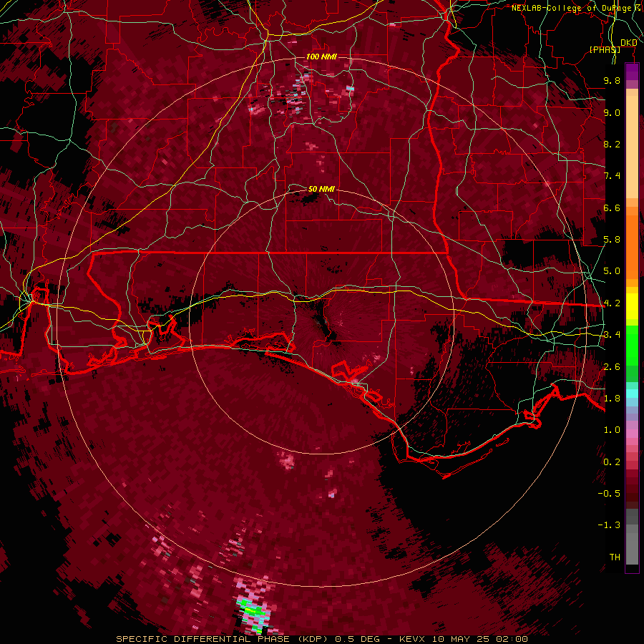Click the 8.2 legend value
This screenshot has width=644, height=644.
pos(612,144)
